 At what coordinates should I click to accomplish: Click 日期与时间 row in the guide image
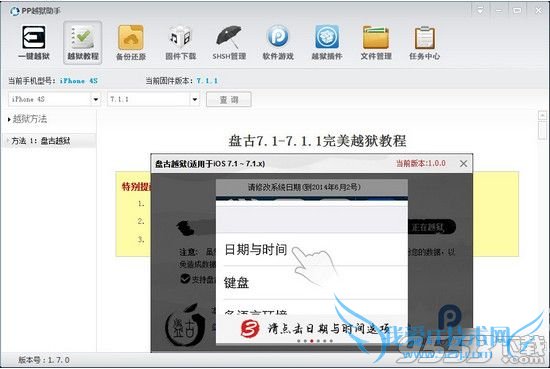click(x=311, y=249)
